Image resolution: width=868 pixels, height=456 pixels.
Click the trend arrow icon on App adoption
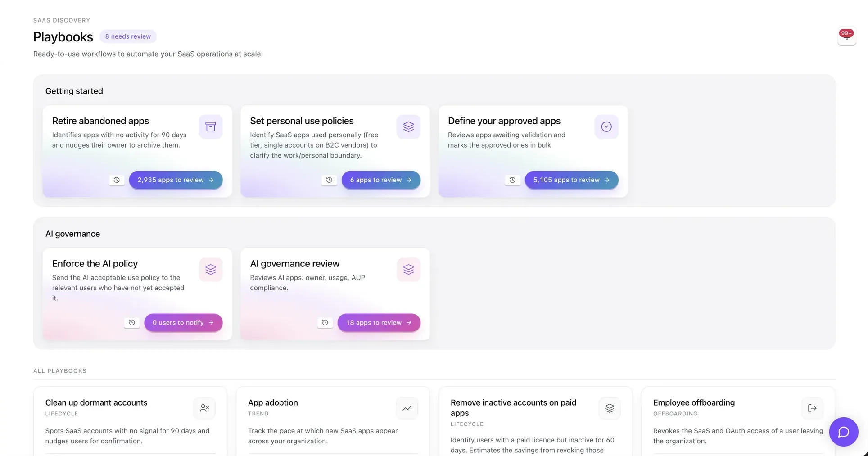pyautogui.click(x=407, y=408)
